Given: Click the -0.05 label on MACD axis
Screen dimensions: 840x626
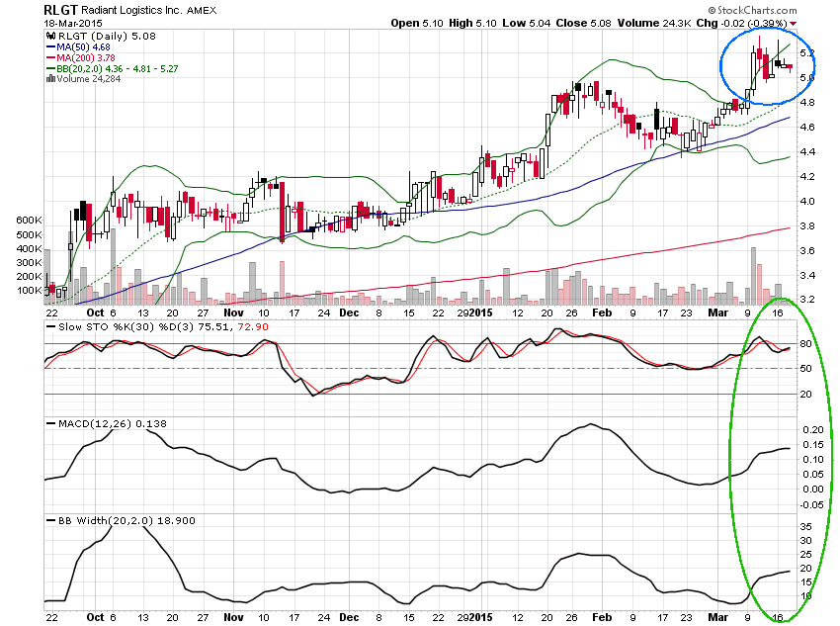Looking at the screenshot, I should [811, 505].
